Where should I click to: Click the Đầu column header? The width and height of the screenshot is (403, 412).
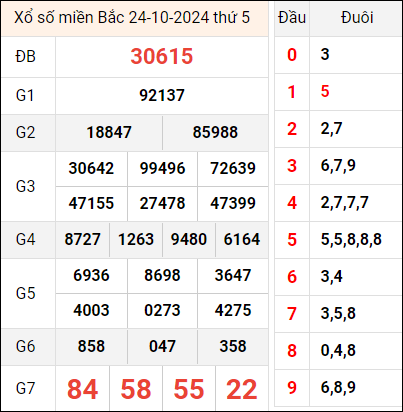292,18
